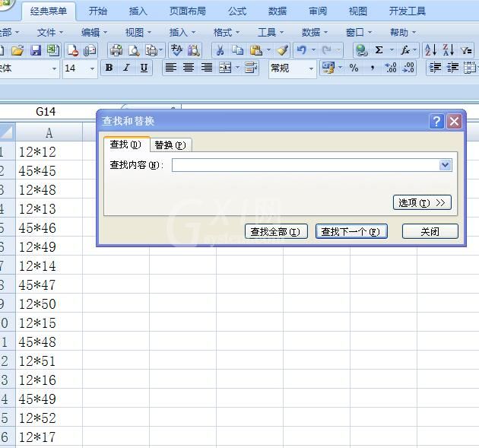
Task: Click the merge and center icon
Action: [225, 68]
